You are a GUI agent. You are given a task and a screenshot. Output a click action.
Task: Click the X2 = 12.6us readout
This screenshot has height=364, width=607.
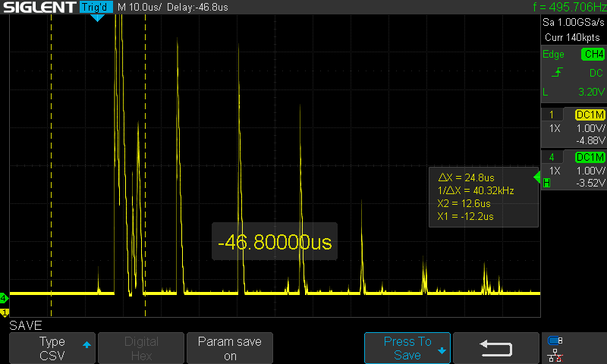(464, 203)
